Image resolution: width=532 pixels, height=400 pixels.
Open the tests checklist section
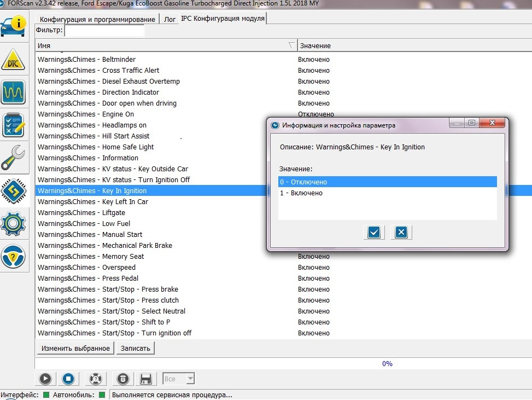(13, 125)
